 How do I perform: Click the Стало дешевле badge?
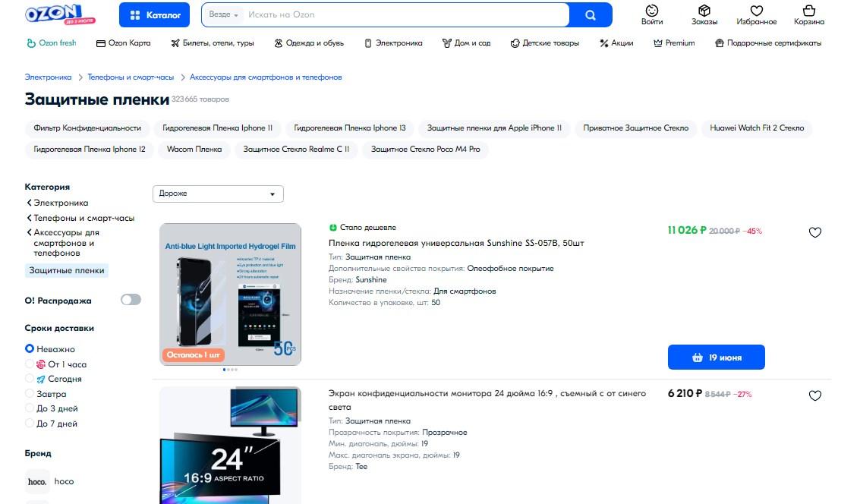tap(363, 228)
